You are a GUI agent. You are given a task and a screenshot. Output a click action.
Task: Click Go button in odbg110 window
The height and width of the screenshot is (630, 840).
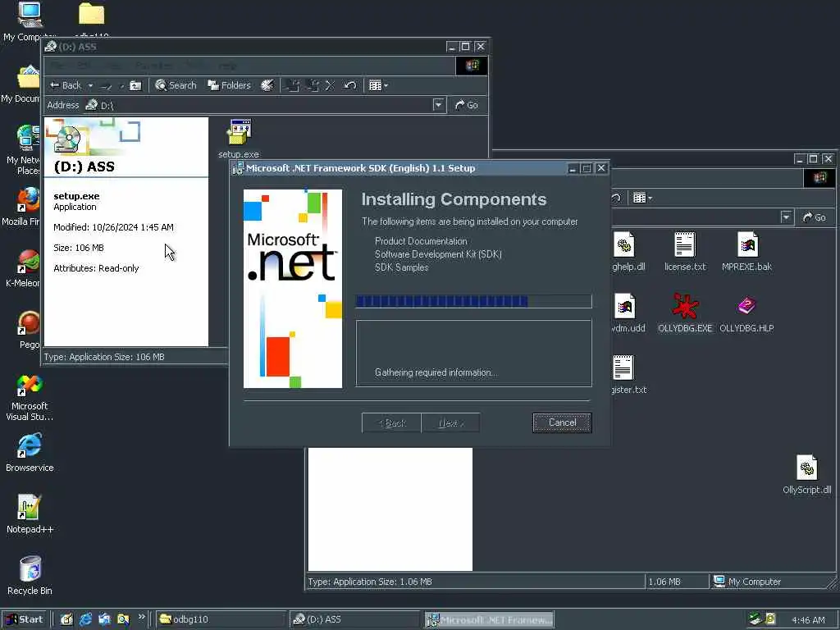[814, 217]
